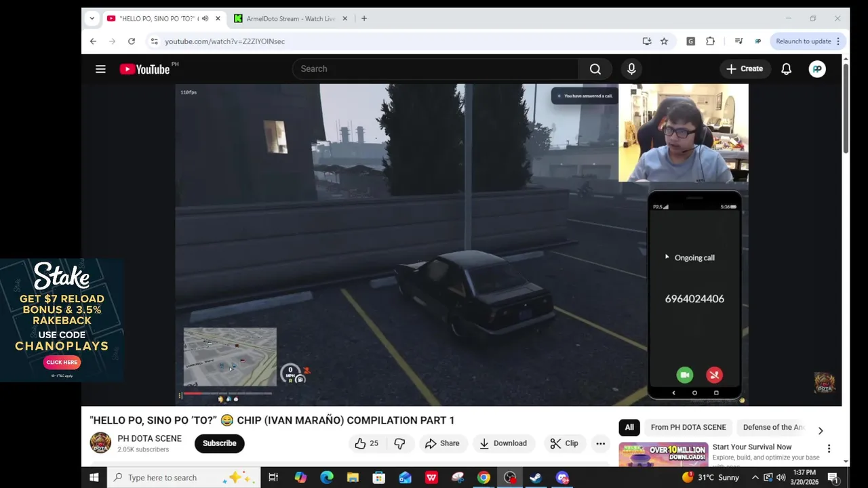Screen dimensions: 868x488
Task: Click the G extension icon in toolbar
Action: click(x=690, y=41)
